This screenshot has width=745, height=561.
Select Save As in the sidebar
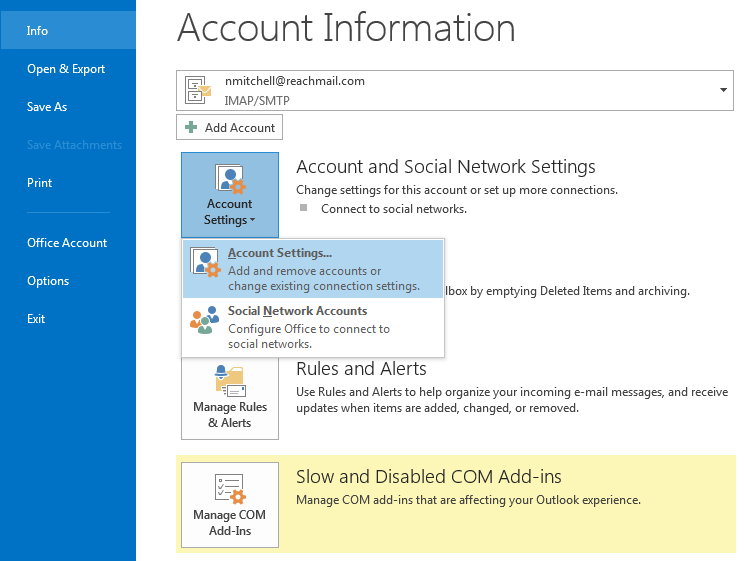(47, 107)
